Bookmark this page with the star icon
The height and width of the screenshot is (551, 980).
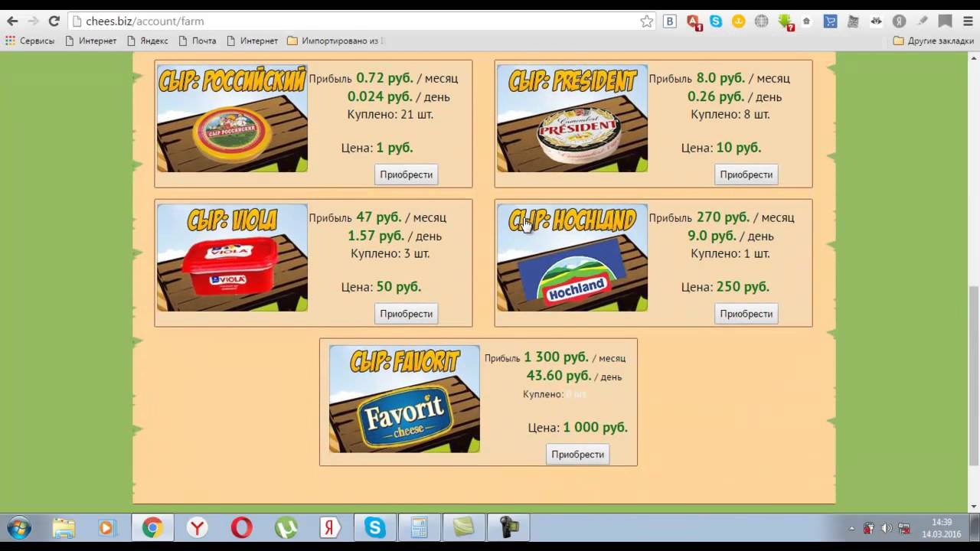tap(647, 21)
